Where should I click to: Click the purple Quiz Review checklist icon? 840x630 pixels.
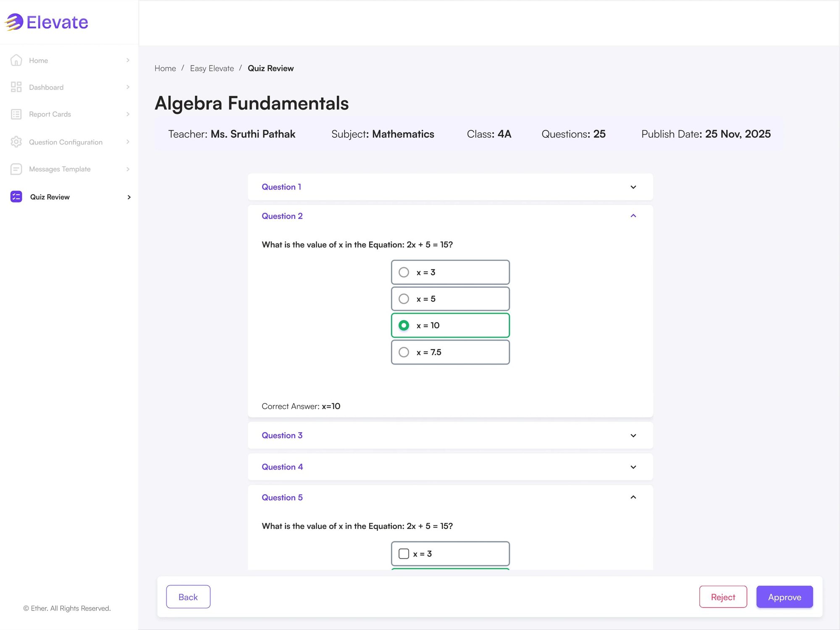point(16,197)
